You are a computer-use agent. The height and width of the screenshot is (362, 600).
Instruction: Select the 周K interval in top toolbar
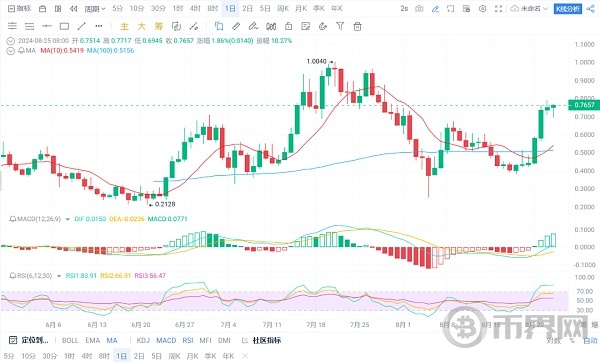point(283,8)
